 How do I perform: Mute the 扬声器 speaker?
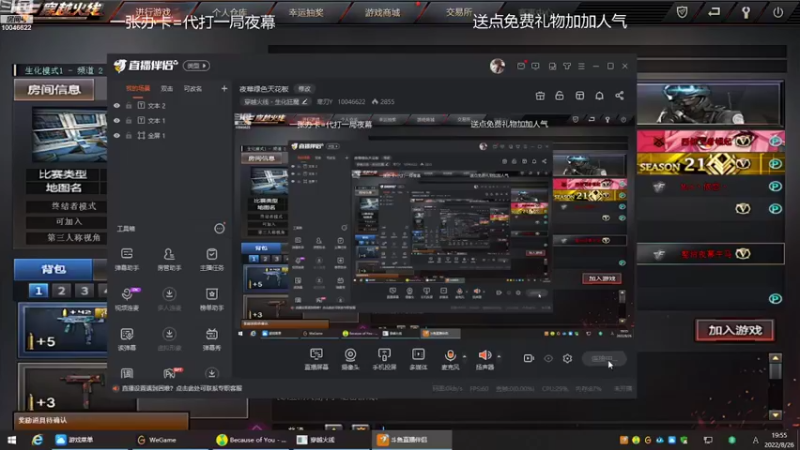click(485, 359)
